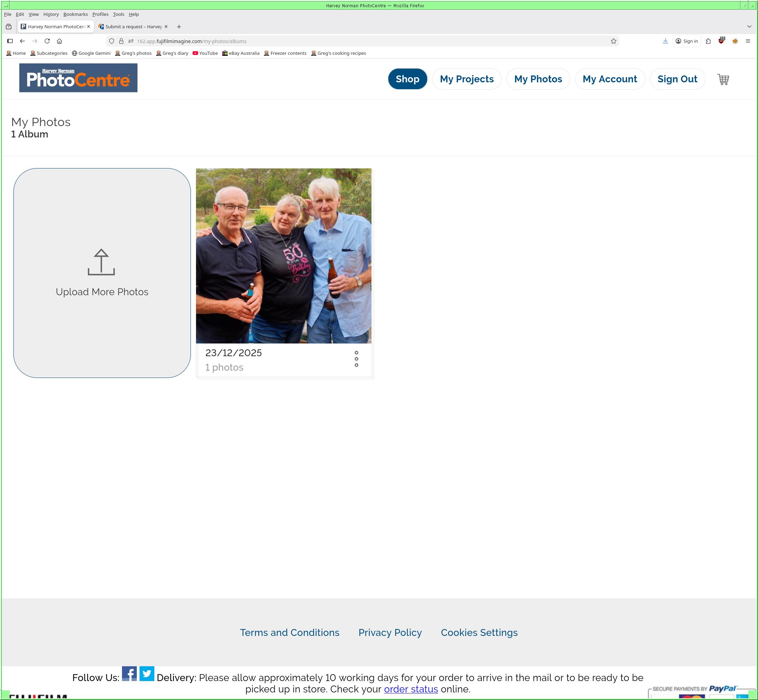Open the order status link

tap(411, 689)
